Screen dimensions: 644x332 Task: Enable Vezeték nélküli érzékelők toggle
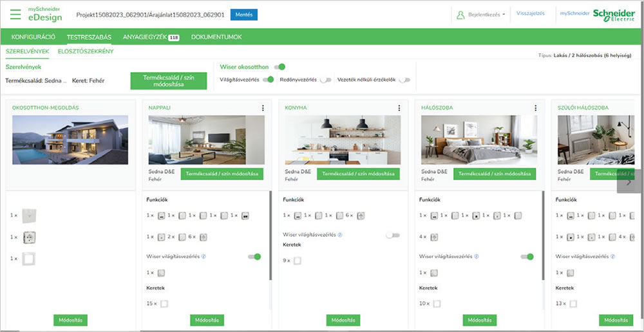[x=404, y=80]
